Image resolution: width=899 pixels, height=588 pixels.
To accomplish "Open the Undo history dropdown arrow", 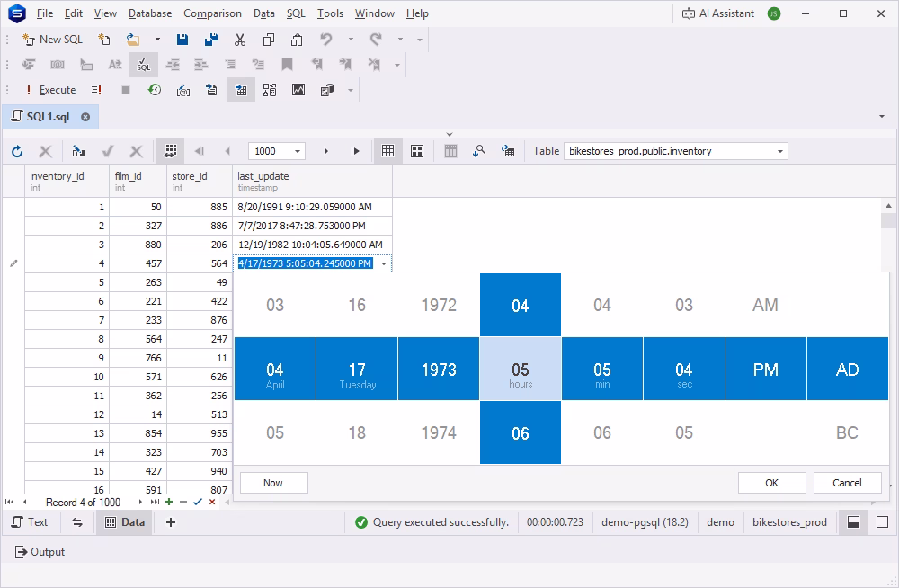I will pyautogui.click(x=351, y=40).
